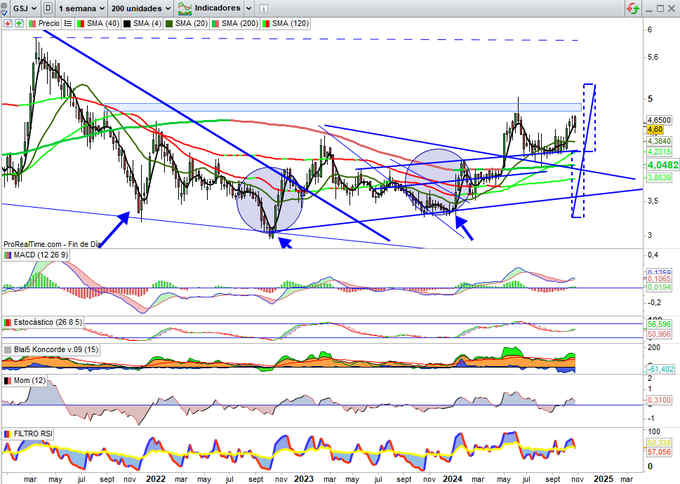
Task: Open the SMA (200) indicator settings
Action: [240, 23]
